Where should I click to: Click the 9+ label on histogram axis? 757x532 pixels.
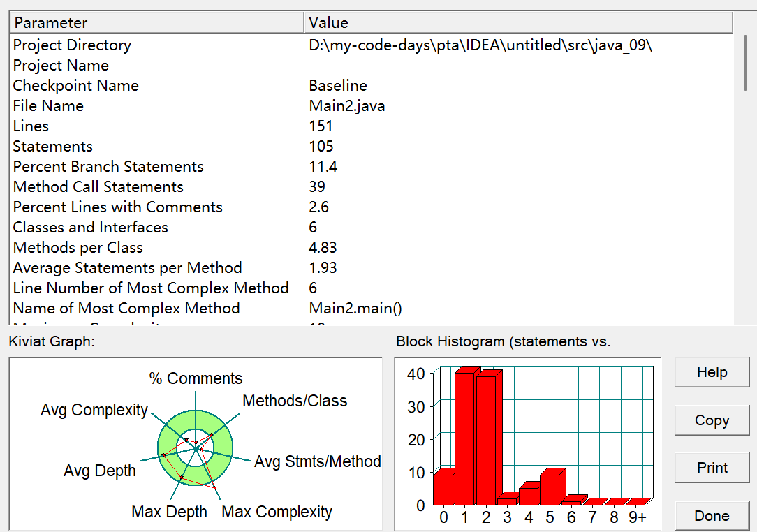(638, 517)
